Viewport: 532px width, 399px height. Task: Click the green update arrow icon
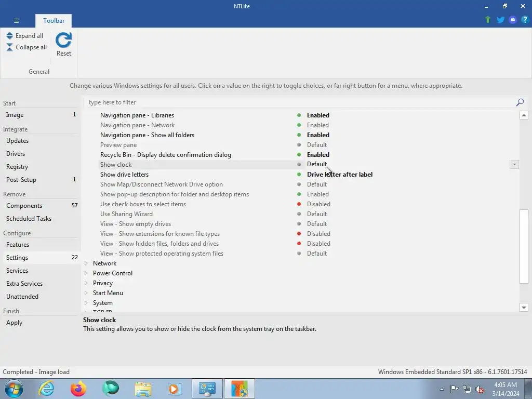coord(488,20)
